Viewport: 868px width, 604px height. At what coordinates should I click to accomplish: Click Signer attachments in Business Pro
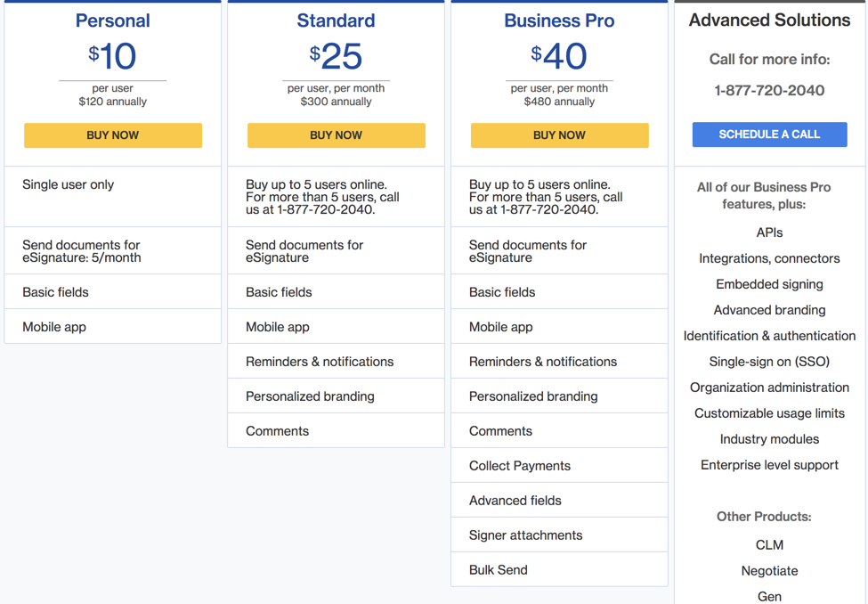coord(559,535)
